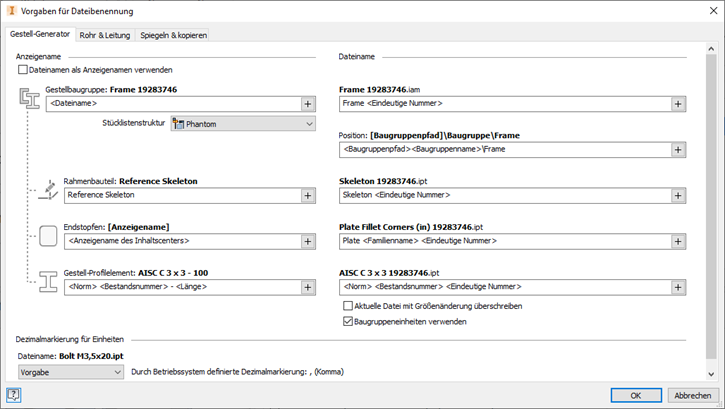Expand the Vorgabe decimal marker dropdown
This screenshot has width=725, height=409.
(x=71, y=372)
